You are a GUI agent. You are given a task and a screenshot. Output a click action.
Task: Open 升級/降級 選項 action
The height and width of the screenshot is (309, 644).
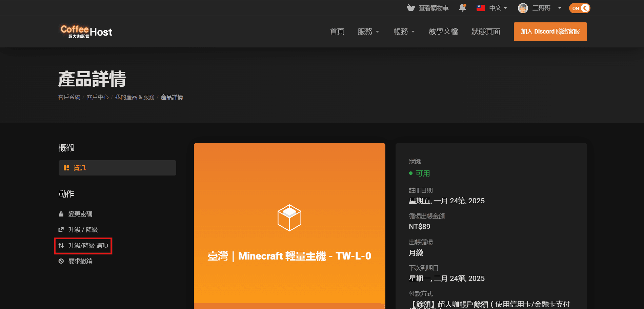(88, 246)
